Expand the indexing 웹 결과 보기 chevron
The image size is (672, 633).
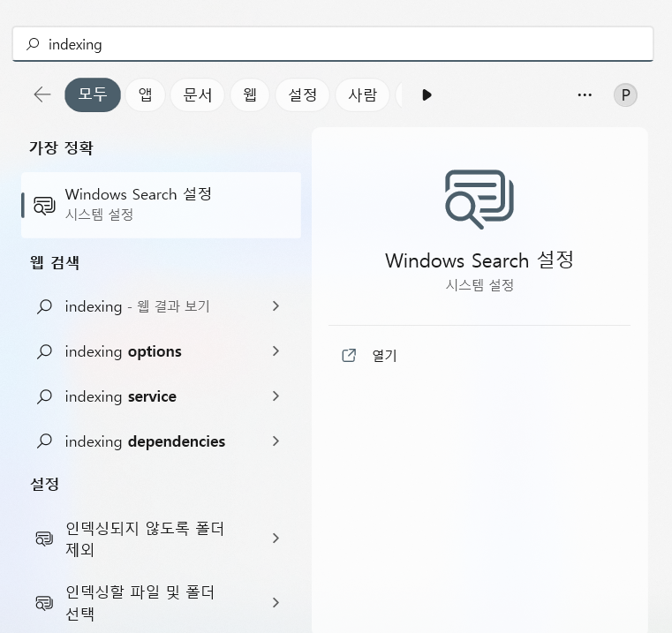276,306
